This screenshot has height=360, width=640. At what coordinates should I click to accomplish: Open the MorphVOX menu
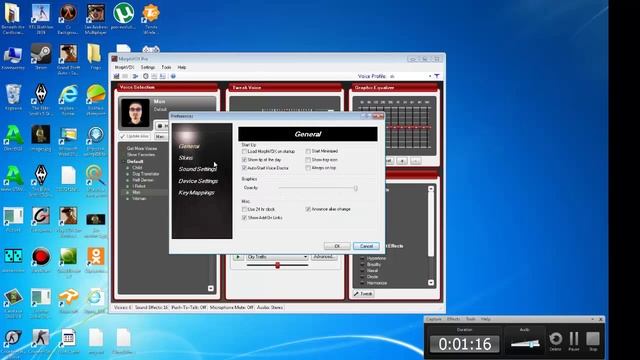coord(124,67)
